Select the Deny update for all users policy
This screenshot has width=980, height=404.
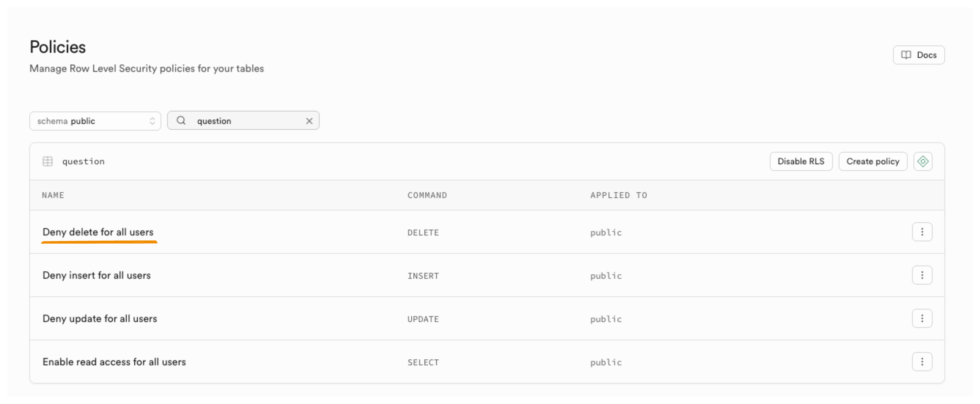[x=100, y=319]
